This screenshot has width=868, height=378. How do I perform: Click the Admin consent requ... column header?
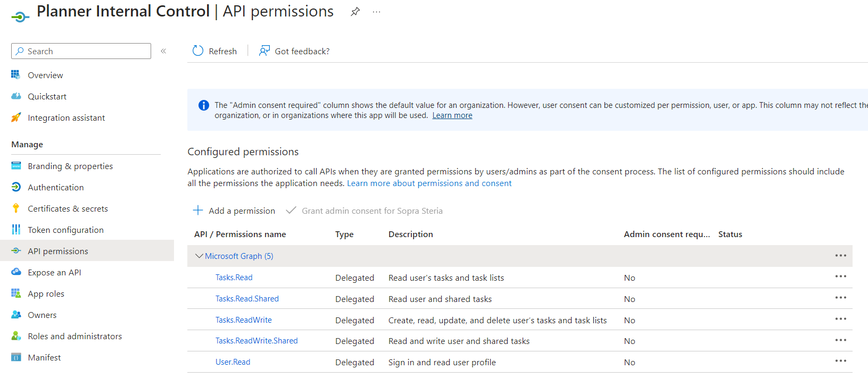pos(667,234)
